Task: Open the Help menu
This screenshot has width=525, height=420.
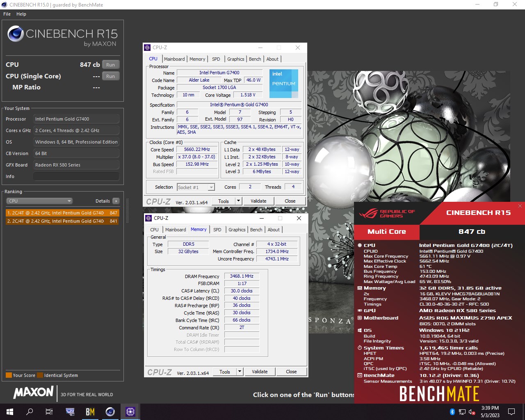Action: point(21,14)
